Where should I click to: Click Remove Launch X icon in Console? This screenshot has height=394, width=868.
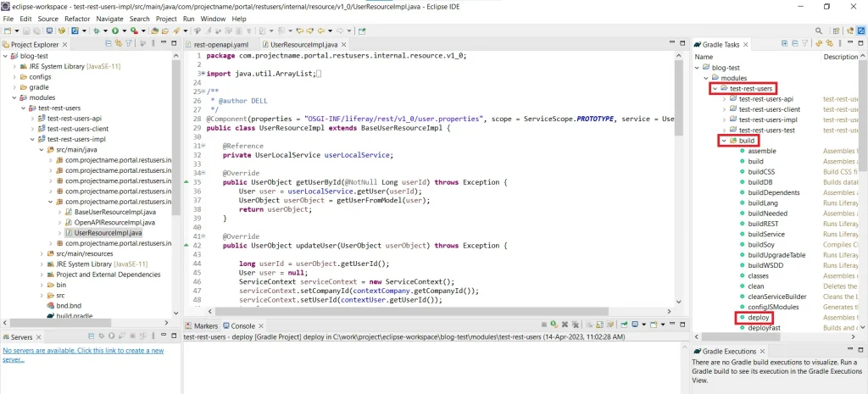[x=565, y=325]
